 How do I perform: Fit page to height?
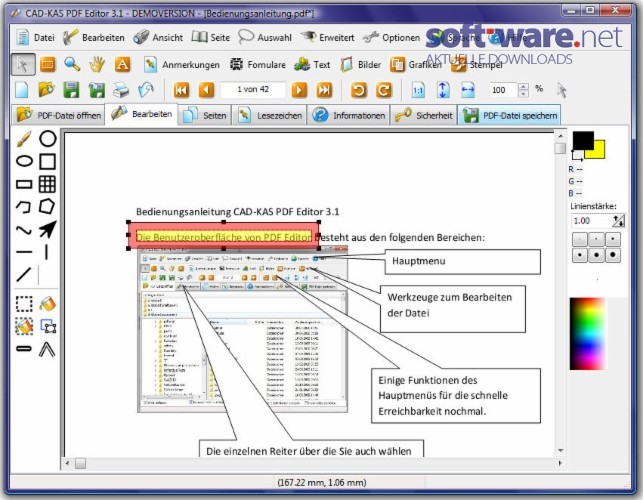point(443,90)
